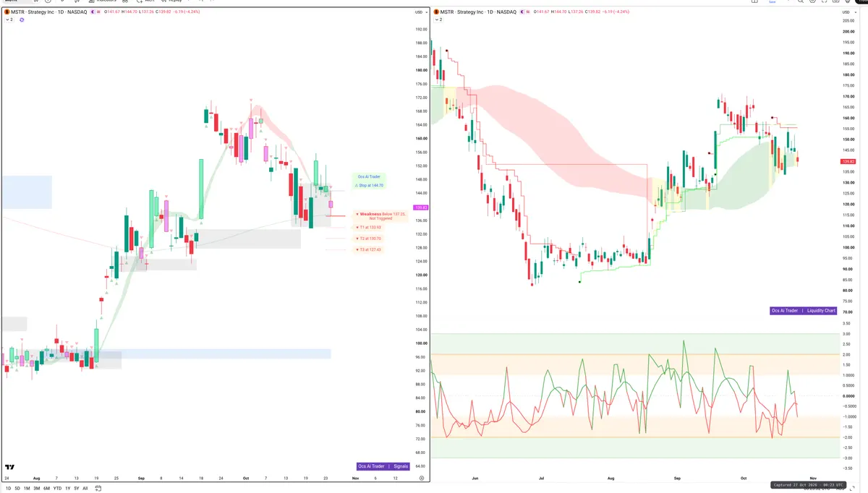Expand the left chart indicator legend showing 2
This screenshot has height=493, width=868.
(9, 20)
